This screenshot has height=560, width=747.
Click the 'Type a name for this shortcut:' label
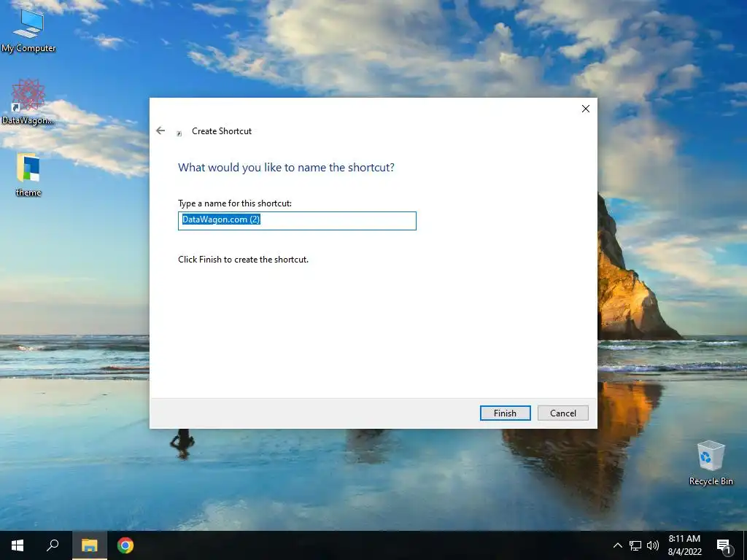tap(235, 203)
